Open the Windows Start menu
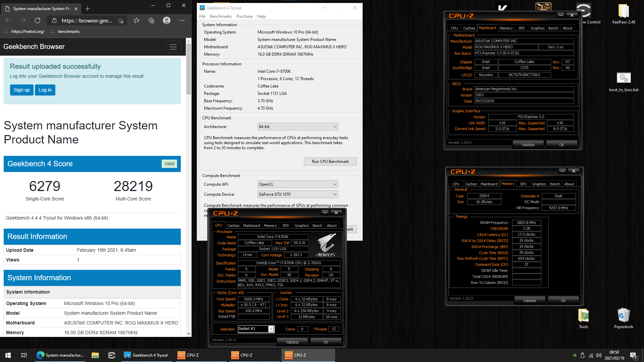Viewport: 644px width, 362px height. [8, 355]
